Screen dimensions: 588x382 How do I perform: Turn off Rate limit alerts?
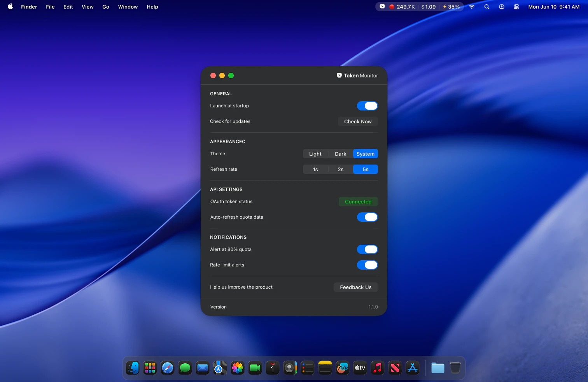[x=367, y=265]
